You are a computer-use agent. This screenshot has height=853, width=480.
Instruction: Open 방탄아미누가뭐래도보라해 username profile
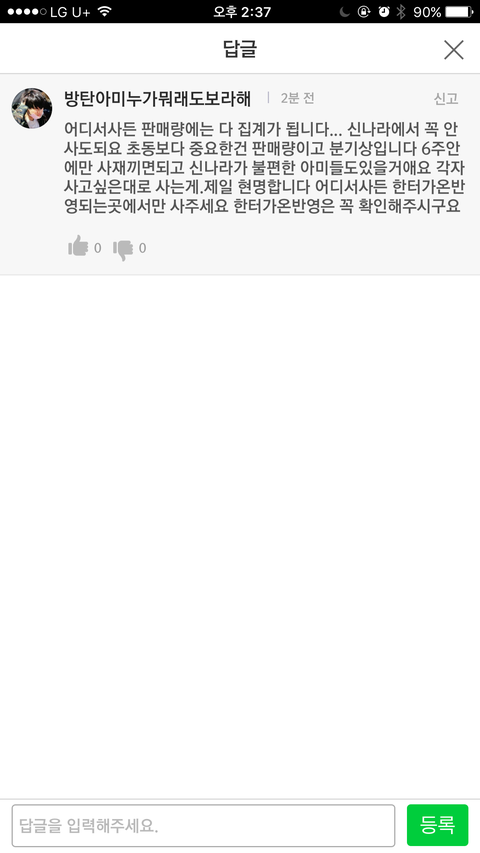pyautogui.click(x=158, y=99)
